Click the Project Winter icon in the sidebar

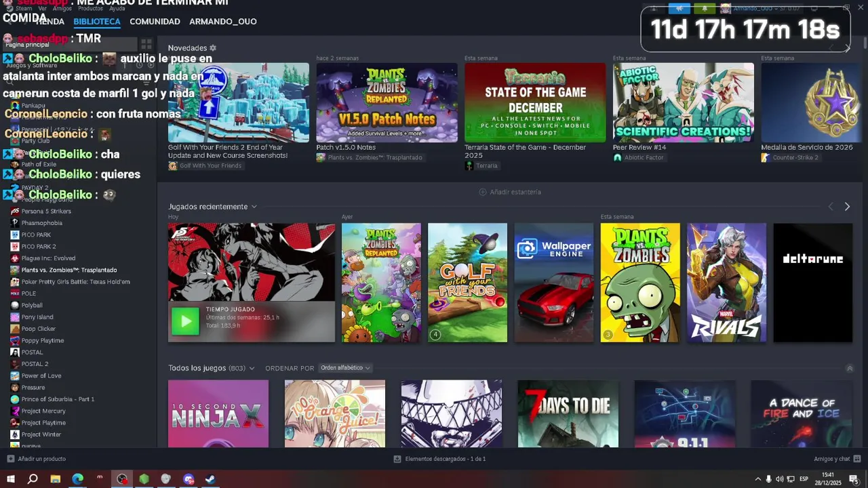(15, 434)
